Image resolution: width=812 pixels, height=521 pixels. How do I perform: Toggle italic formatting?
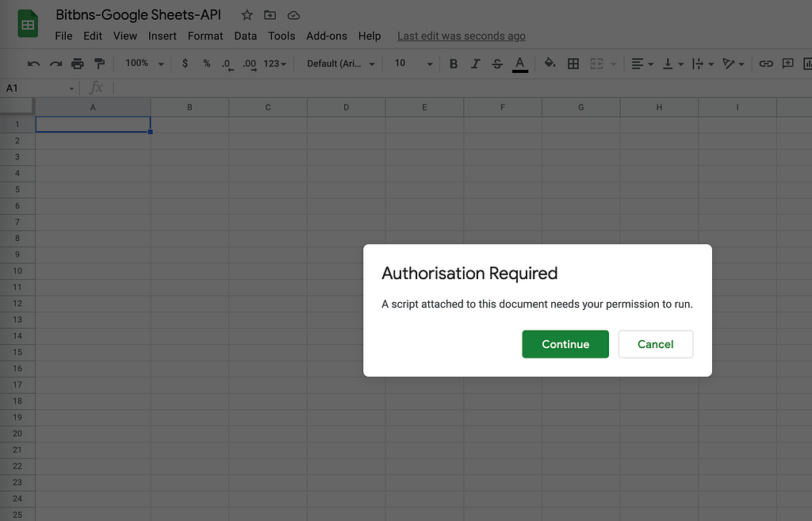[475, 63]
